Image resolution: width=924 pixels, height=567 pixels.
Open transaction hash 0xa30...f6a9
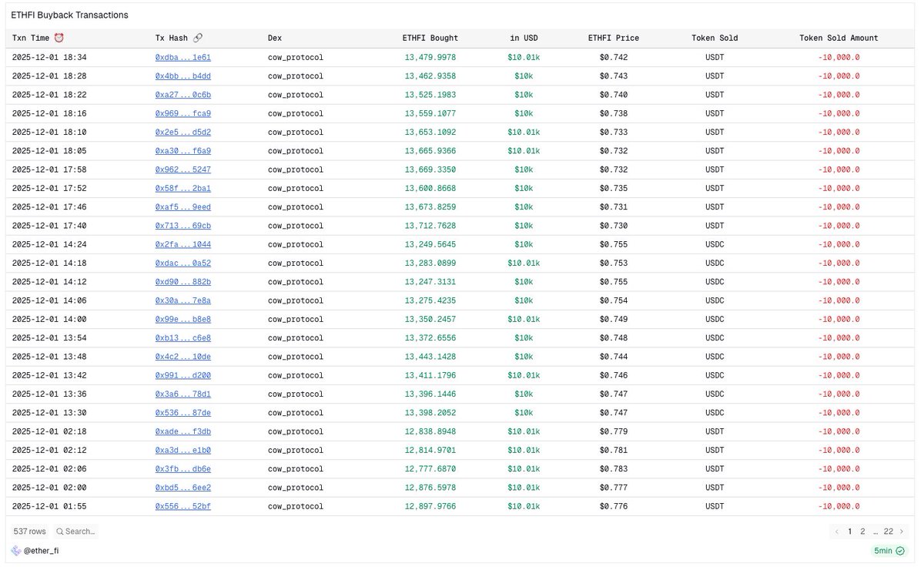click(x=182, y=151)
